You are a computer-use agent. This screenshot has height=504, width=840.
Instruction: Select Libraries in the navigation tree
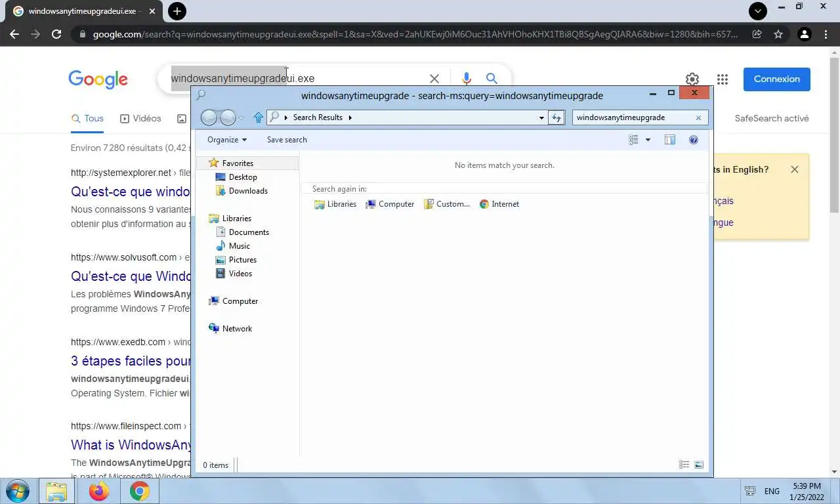pyautogui.click(x=237, y=219)
